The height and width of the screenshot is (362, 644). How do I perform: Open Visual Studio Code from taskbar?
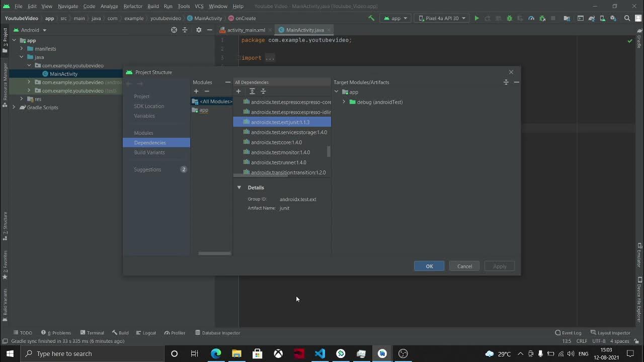point(320,353)
